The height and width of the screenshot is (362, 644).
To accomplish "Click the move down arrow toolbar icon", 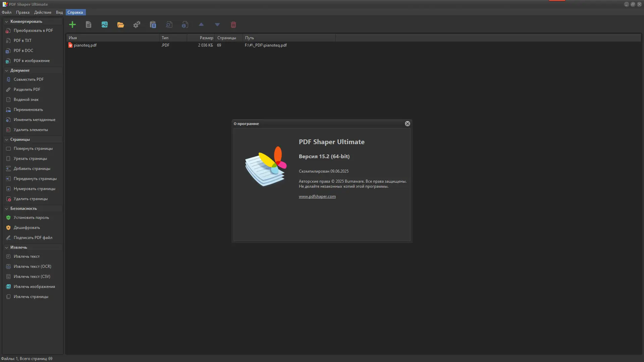I will (x=217, y=24).
